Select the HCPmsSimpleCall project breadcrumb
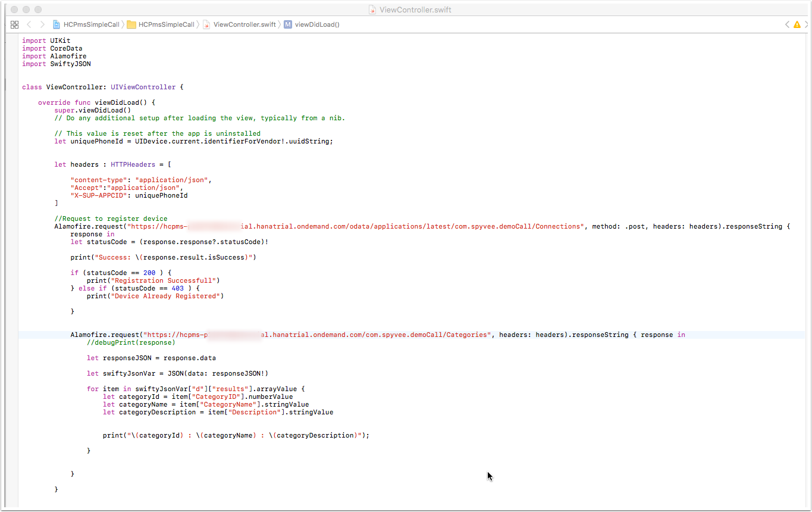Viewport: 812px width, 512px height. tap(86, 24)
